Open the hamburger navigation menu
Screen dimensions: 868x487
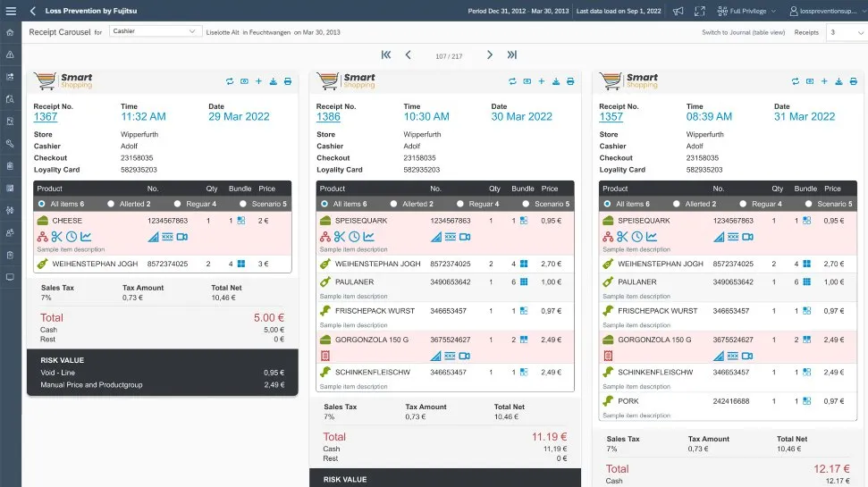pos(11,11)
